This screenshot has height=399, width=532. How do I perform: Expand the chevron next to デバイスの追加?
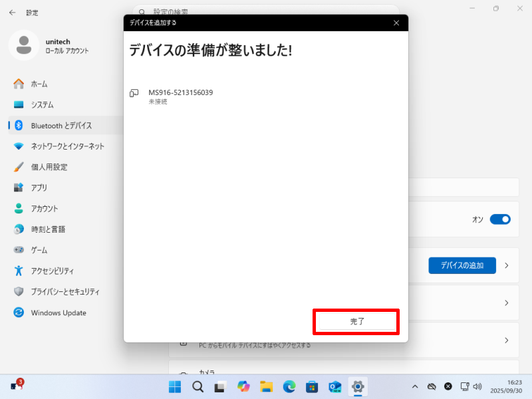tap(506, 265)
